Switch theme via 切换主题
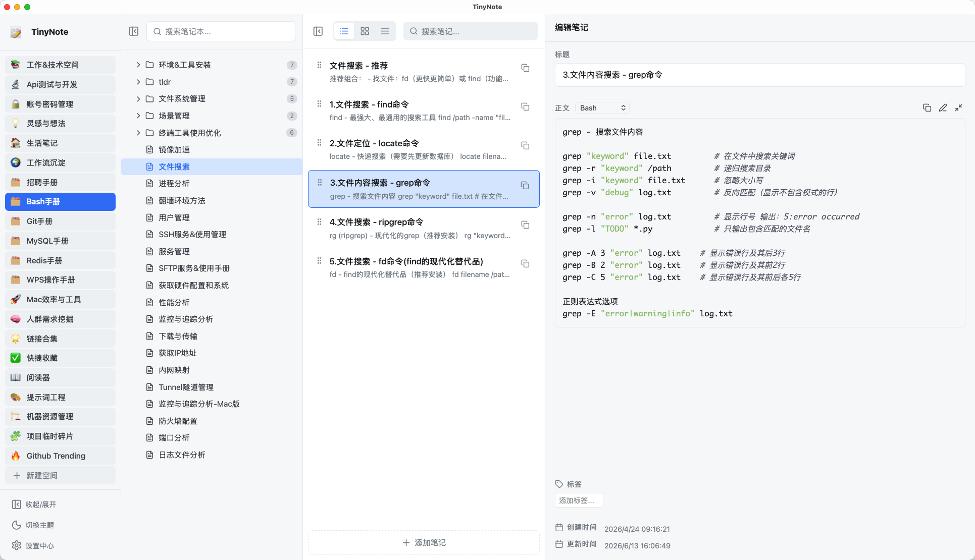This screenshot has width=975, height=560. point(33,525)
